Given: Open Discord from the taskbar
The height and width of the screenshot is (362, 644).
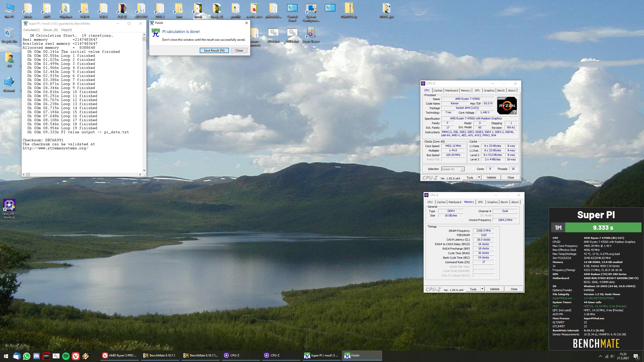Looking at the screenshot, I should tap(36, 356).
